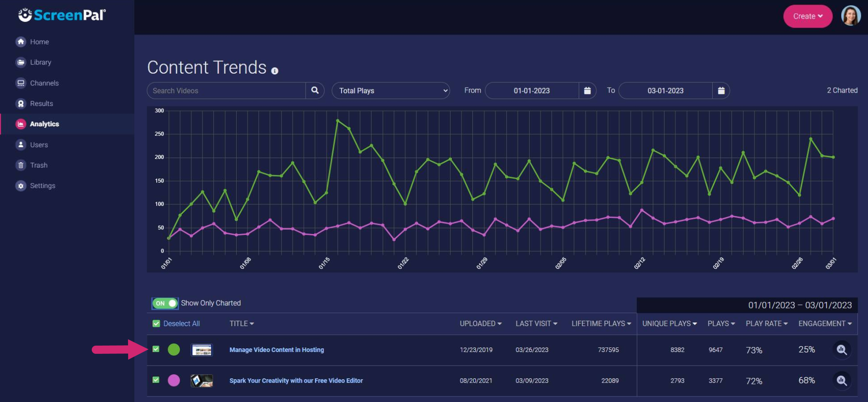Turn off Show Only Charted toggle
Viewport: 868px width, 402px height.
click(x=165, y=303)
